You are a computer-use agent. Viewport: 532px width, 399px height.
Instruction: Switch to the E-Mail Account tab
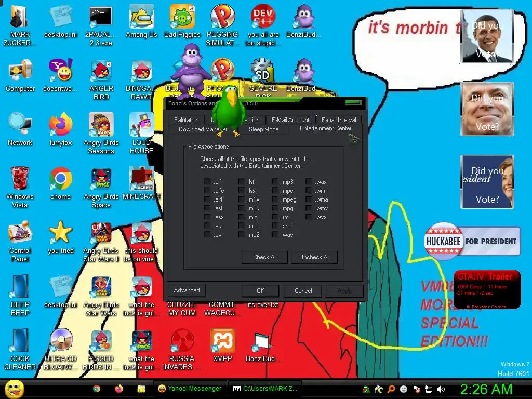coord(290,120)
